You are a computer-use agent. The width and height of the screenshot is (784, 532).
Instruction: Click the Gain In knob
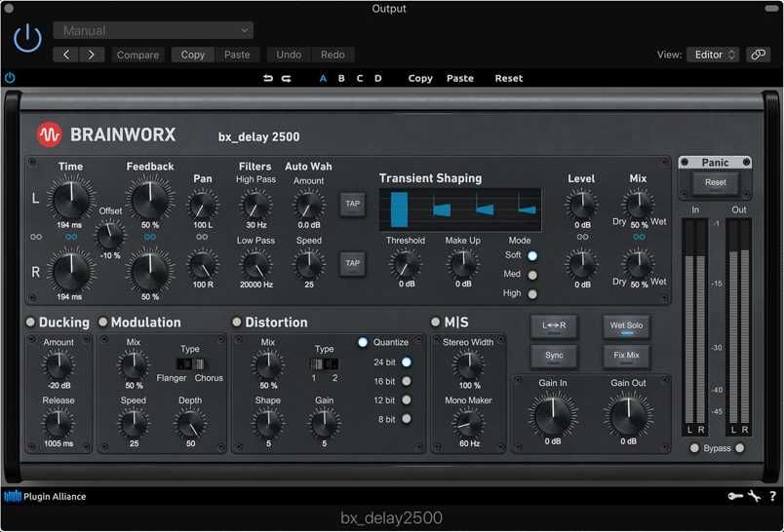pos(553,415)
